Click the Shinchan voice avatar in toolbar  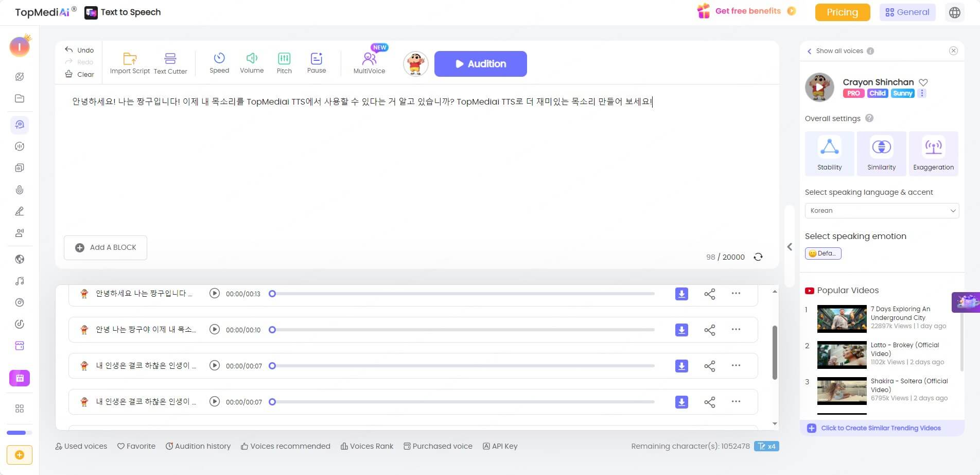(x=416, y=64)
